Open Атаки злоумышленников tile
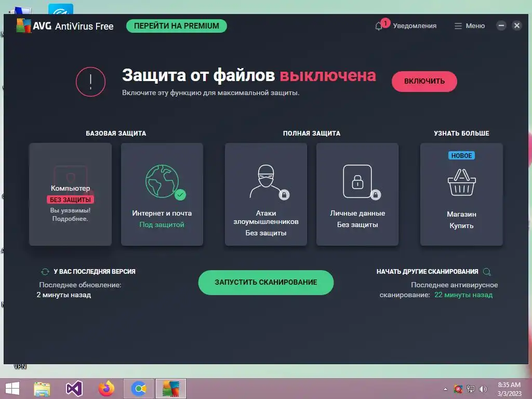 pyautogui.click(x=265, y=194)
